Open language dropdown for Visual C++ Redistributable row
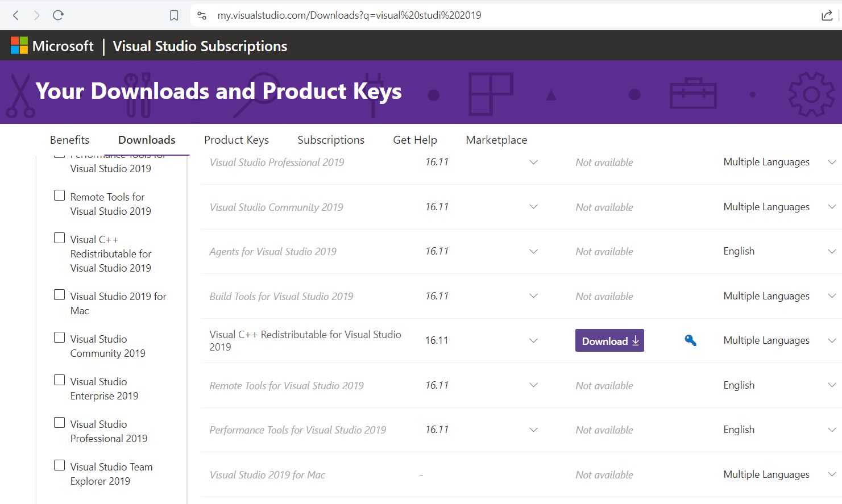842x504 pixels. pyautogui.click(x=832, y=340)
